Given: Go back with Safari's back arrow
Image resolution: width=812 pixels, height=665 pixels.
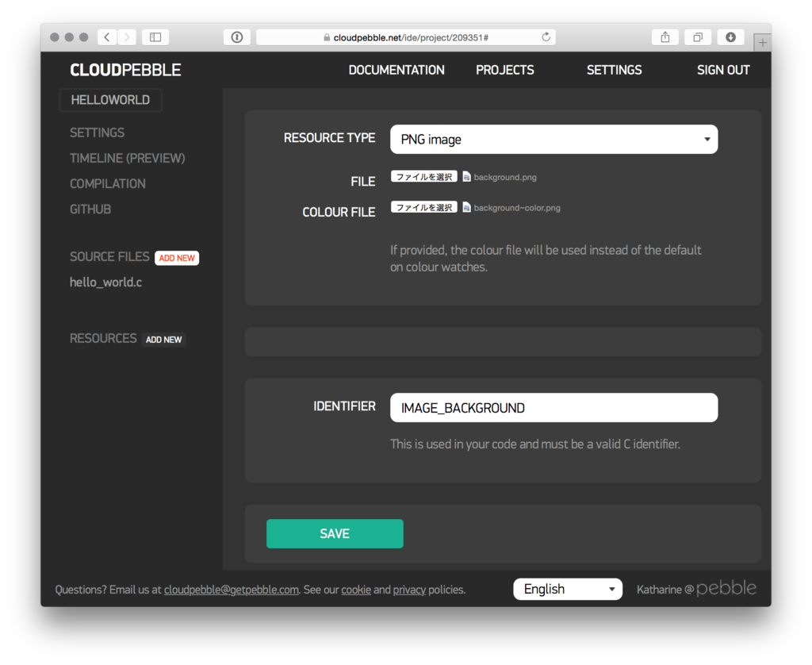Looking at the screenshot, I should tap(107, 37).
